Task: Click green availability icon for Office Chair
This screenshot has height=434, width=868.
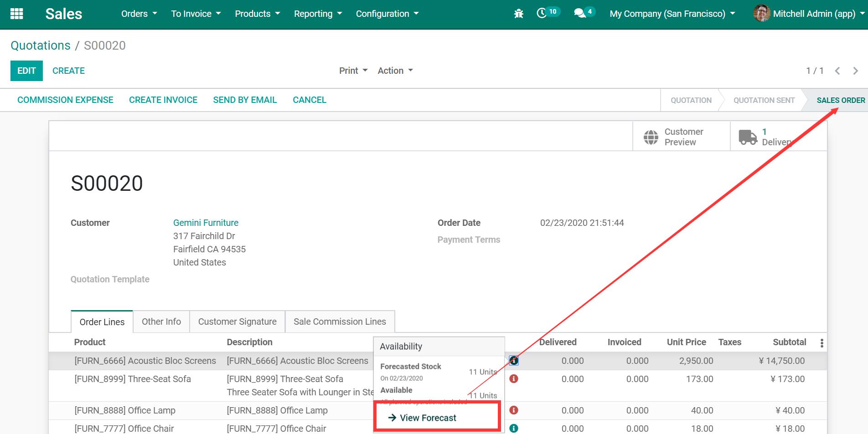Action: (514, 428)
